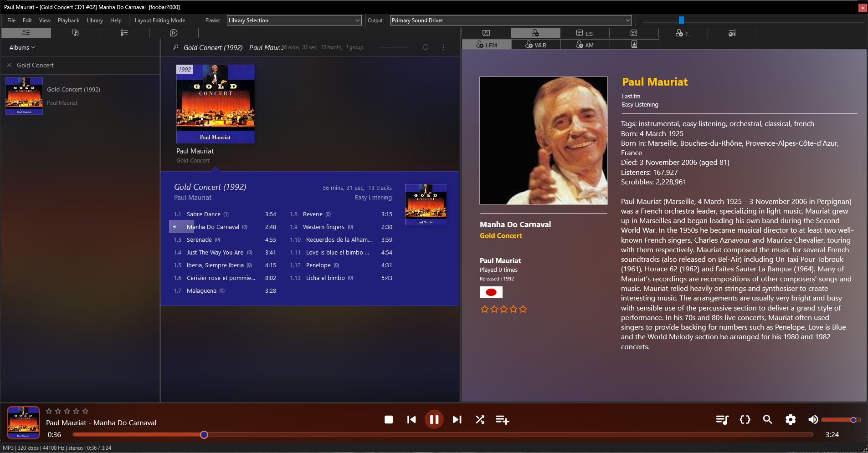Image resolution: width=868 pixels, height=453 pixels.
Task: Click the now-playing album art in bottom bar
Action: click(23, 423)
